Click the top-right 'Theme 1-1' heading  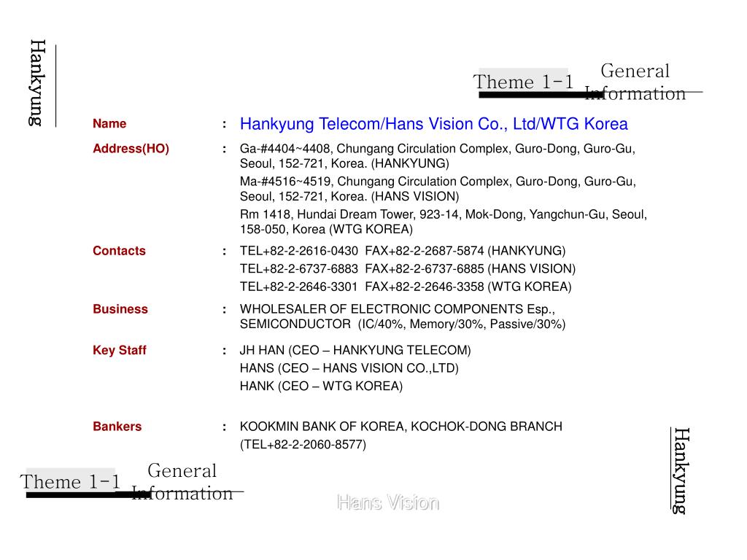point(524,82)
